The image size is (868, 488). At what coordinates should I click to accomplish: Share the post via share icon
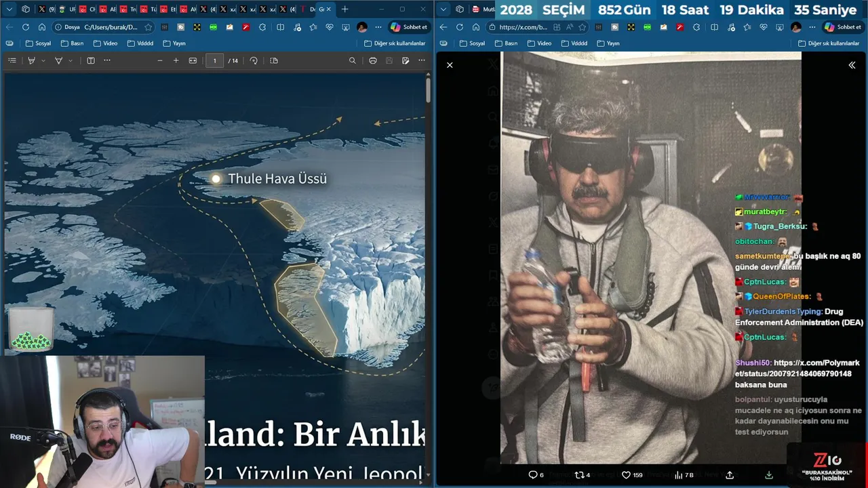(730, 475)
